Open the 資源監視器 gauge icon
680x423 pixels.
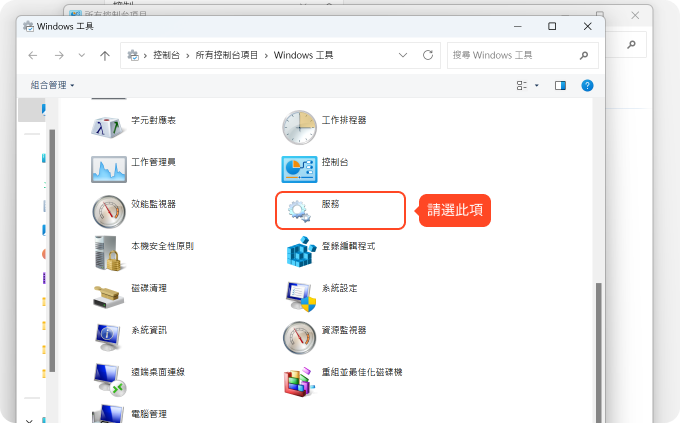tap(299, 338)
